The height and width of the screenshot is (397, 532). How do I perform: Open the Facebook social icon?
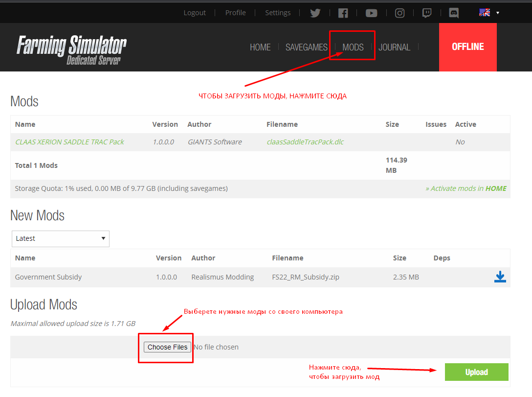click(x=343, y=13)
